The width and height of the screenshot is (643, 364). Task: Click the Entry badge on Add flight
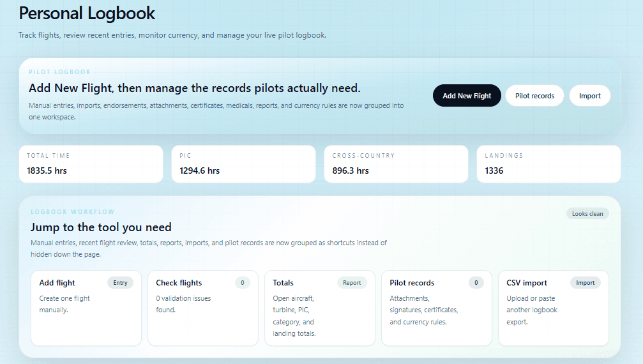coord(120,283)
